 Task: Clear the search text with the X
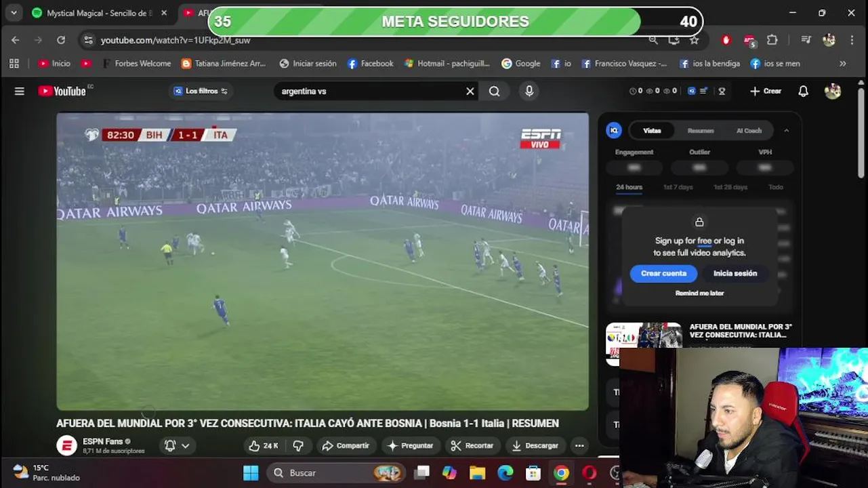tap(470, 91)
